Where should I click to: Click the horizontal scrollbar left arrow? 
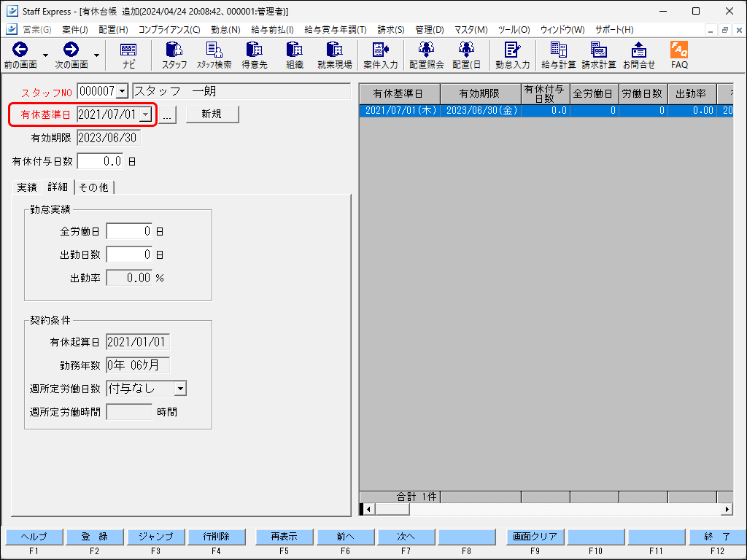pyautogui.click(x=368, y=509)
